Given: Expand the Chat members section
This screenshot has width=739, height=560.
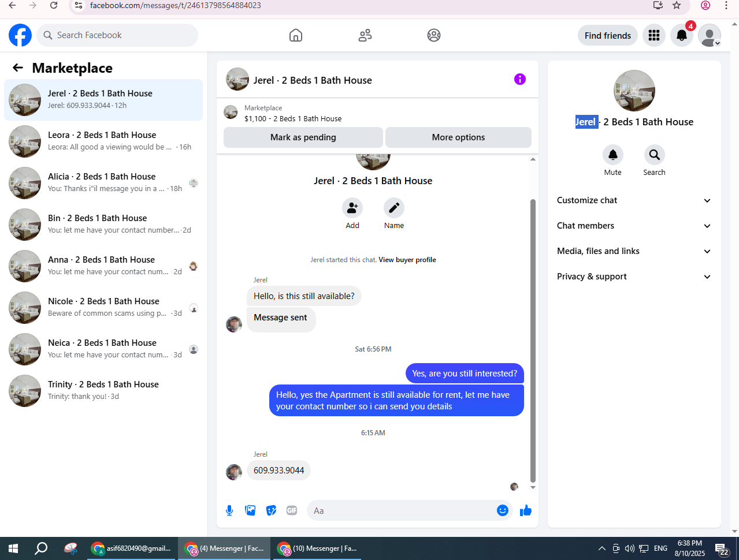Looking at the screenshot, I should [x=634, y=226].
